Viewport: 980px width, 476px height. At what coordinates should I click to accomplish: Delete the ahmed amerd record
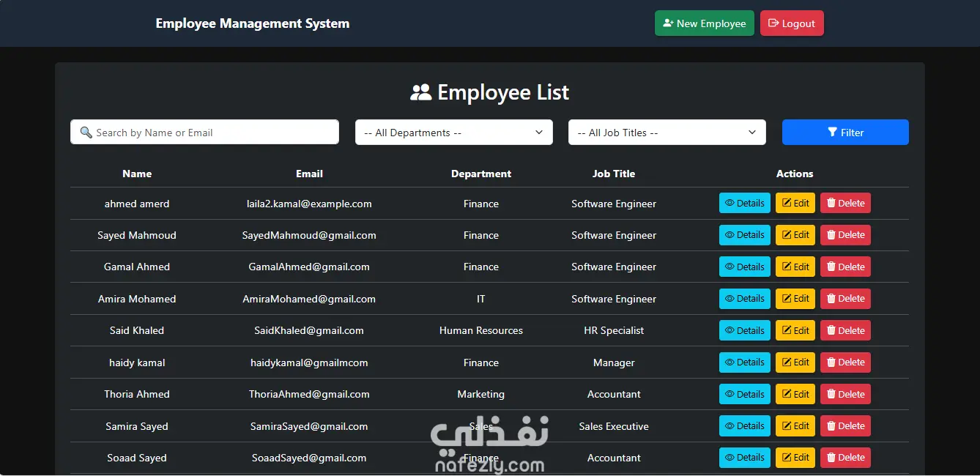point(845,203)
